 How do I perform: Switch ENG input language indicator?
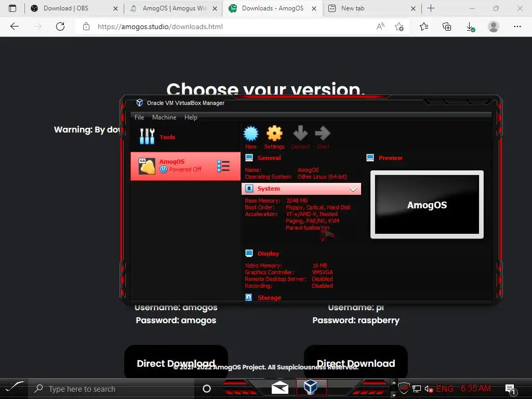[x=445, y=389]
